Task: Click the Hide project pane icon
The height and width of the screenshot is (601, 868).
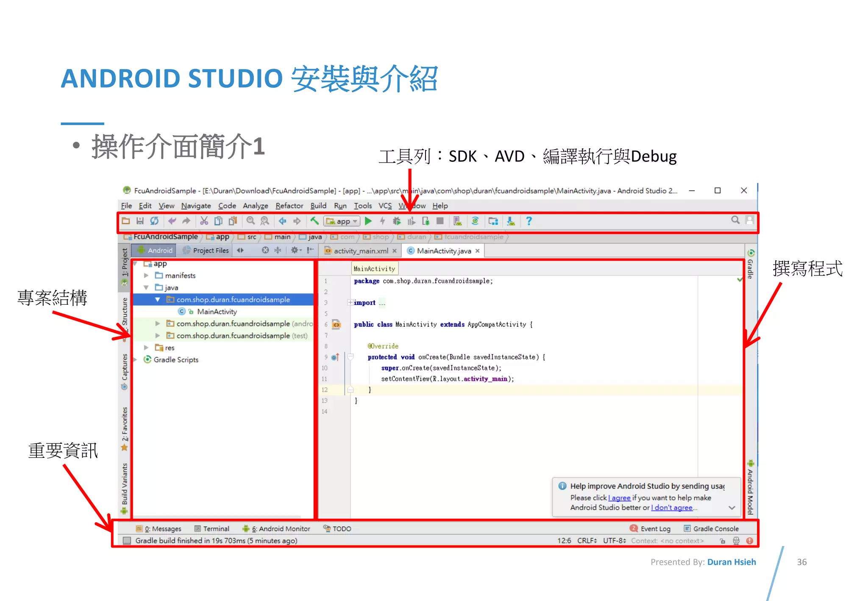Action: point(310,250)
